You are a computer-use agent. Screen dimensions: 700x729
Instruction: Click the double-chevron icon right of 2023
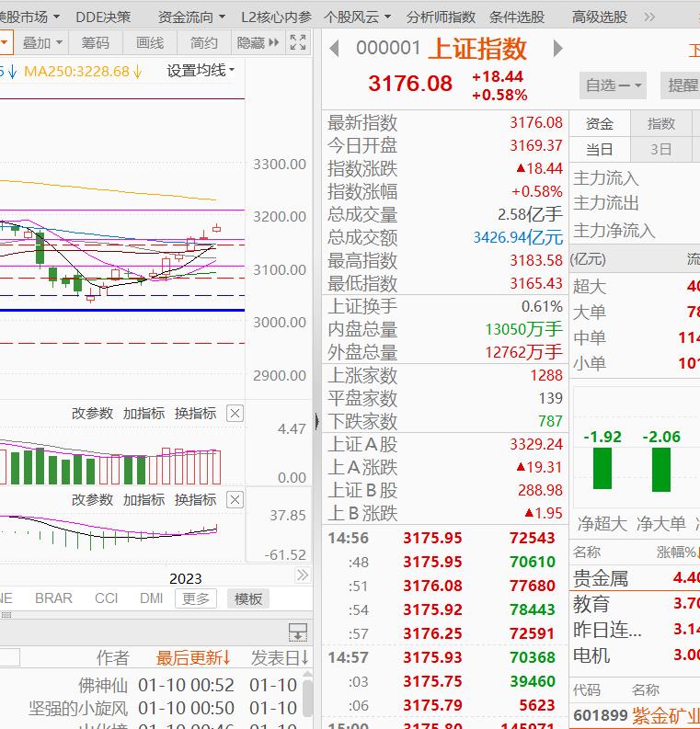pos(303,575)
